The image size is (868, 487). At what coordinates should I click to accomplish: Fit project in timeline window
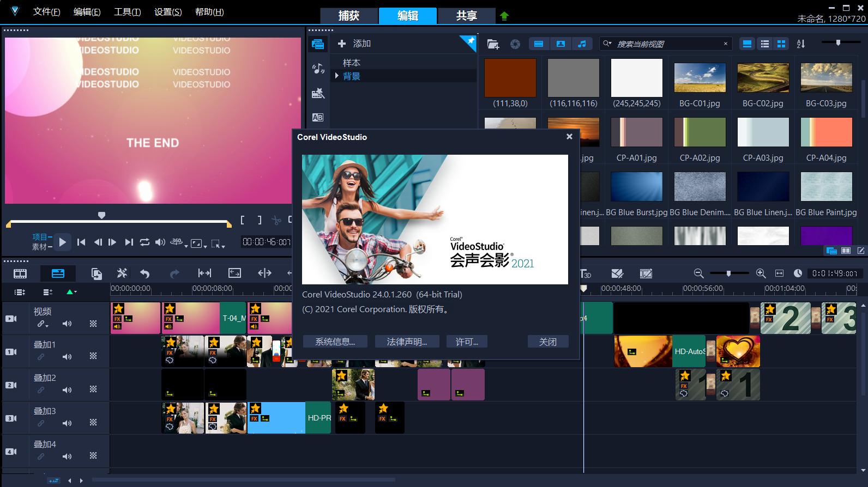coord(780,273)
